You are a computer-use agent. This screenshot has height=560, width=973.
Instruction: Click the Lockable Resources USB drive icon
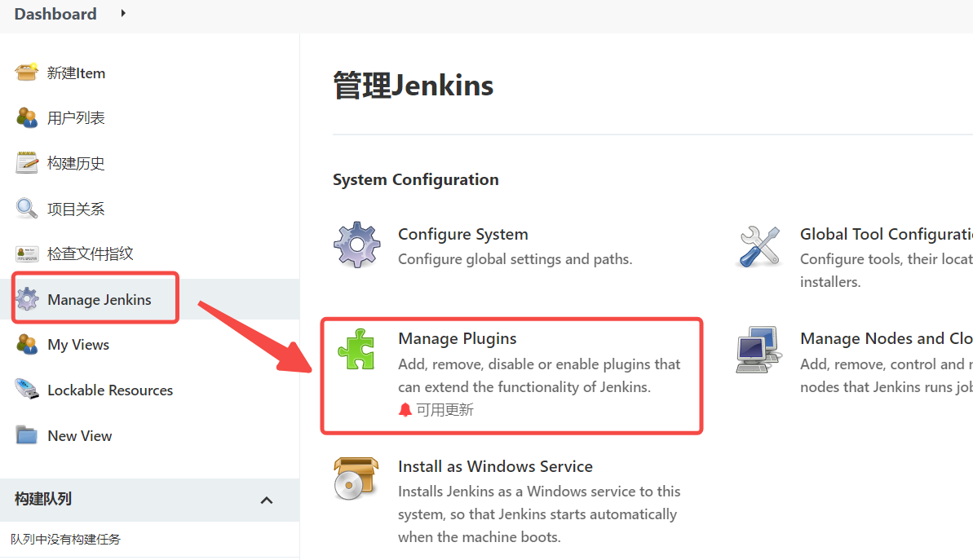click(27, 390)
